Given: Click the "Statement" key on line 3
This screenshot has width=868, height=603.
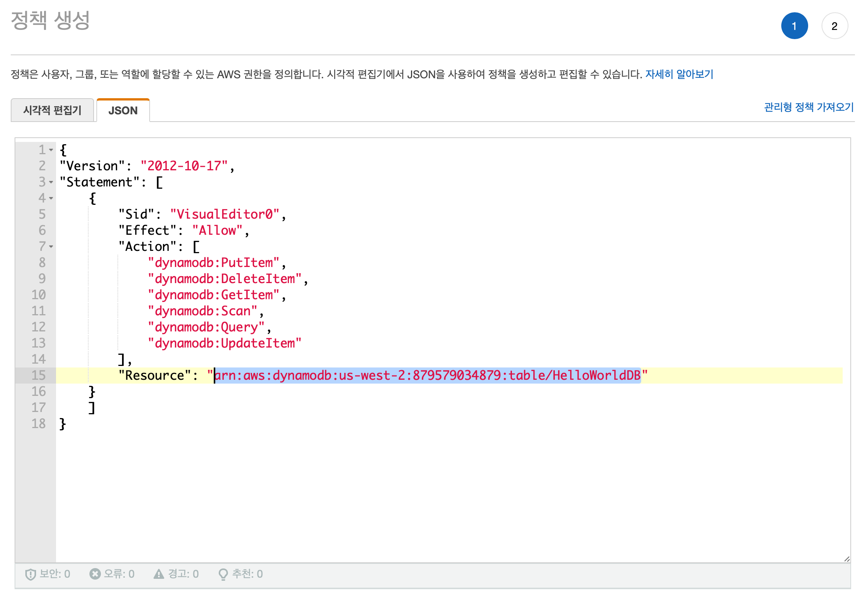Looking at the screenshot, I should click(x=99, y=182).
